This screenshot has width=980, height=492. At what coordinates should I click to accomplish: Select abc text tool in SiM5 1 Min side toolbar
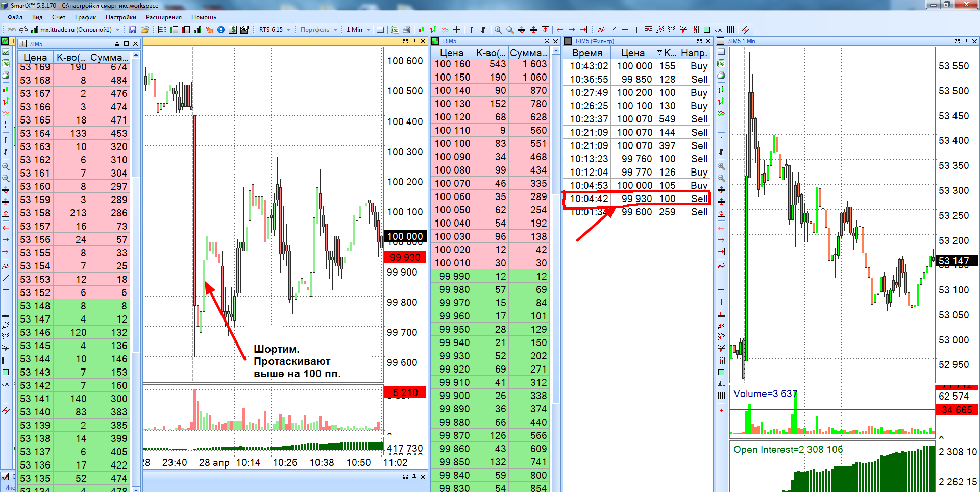(x=721, y=384)
